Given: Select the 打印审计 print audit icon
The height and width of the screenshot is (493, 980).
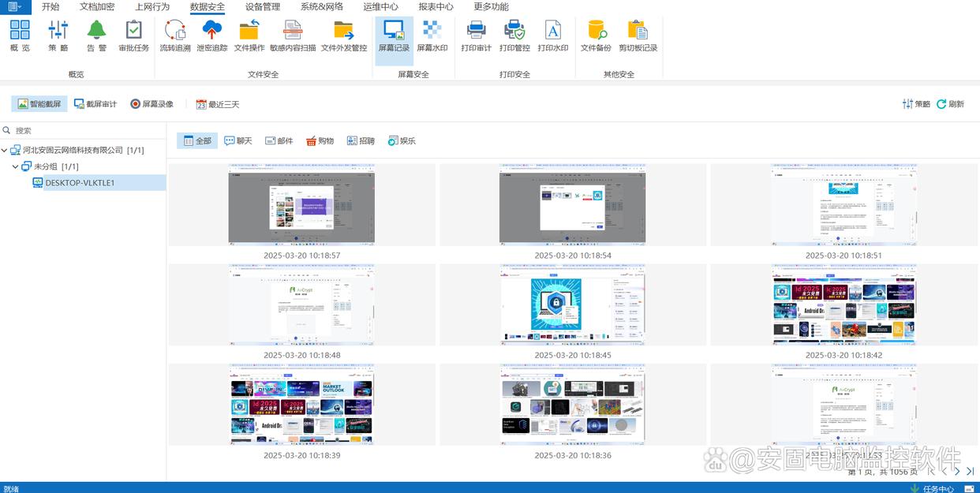Looking at the screenshot, I should (x=476, y=35).
